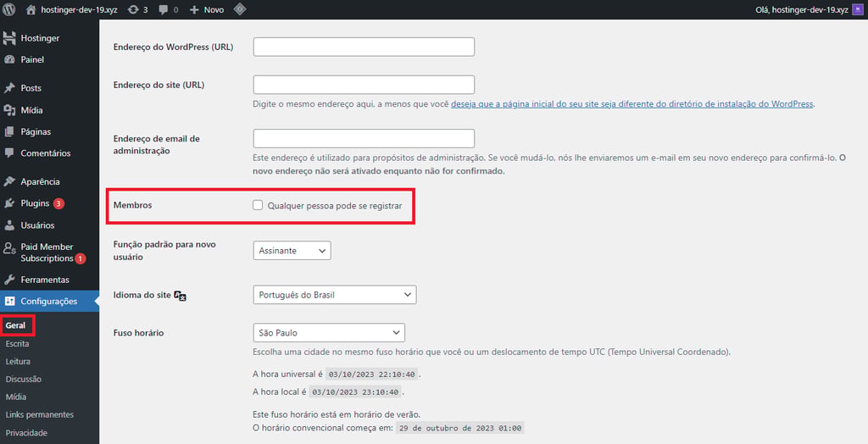Viewport: 868px width, 444px height.
Task: Click the diamond icon in admin bar
Action: click(240, 8)
